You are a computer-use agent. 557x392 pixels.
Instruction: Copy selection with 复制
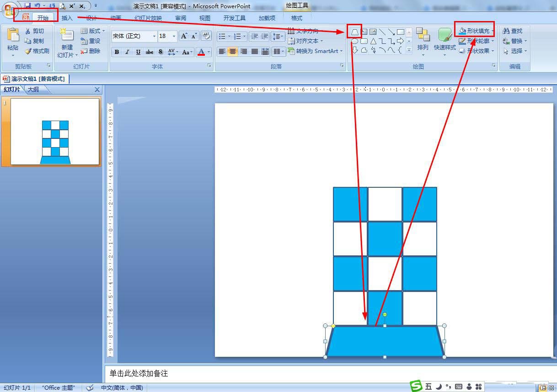pyautogui.click(x=35, y=41)
